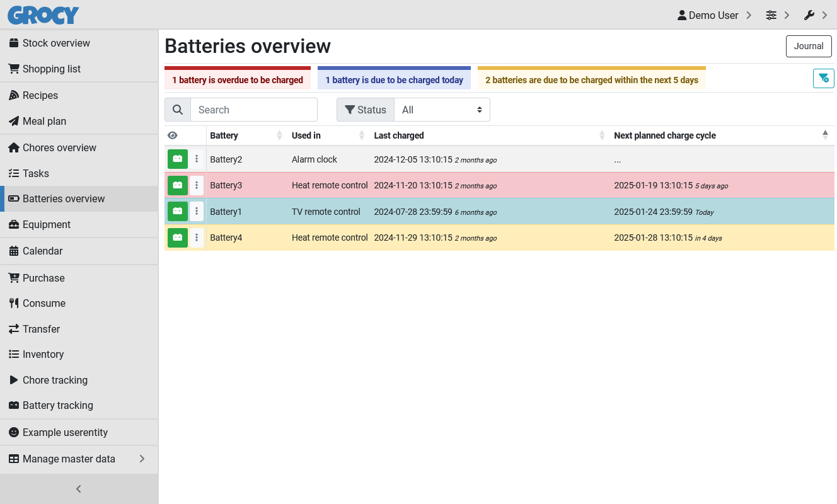Go to Stock overview in sidebar
The image size is (837, 504).
coord(56,43)
